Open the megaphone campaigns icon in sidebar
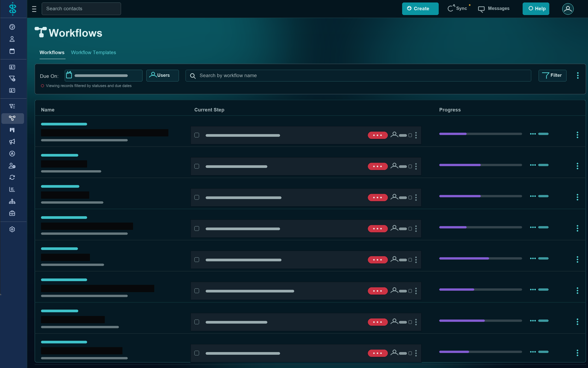Image resolution: width=588 pixels, height=368 pixels. [x=12, y=142]
